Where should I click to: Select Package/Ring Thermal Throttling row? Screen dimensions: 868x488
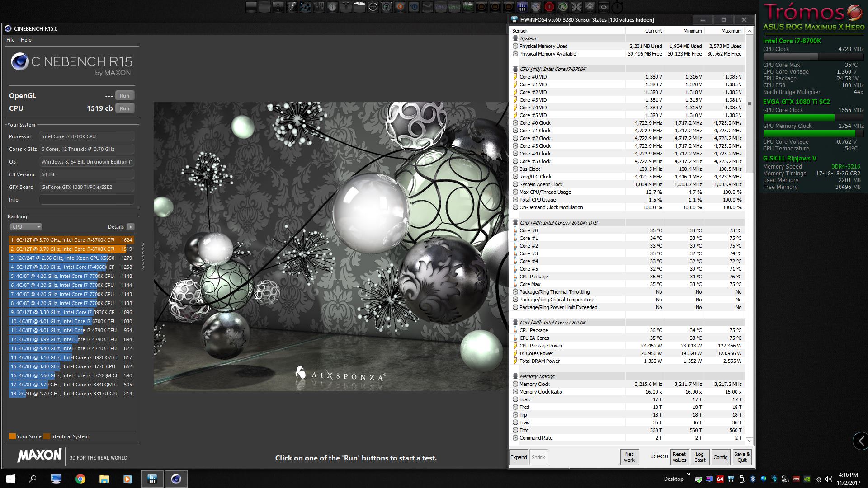coord(627,292)
